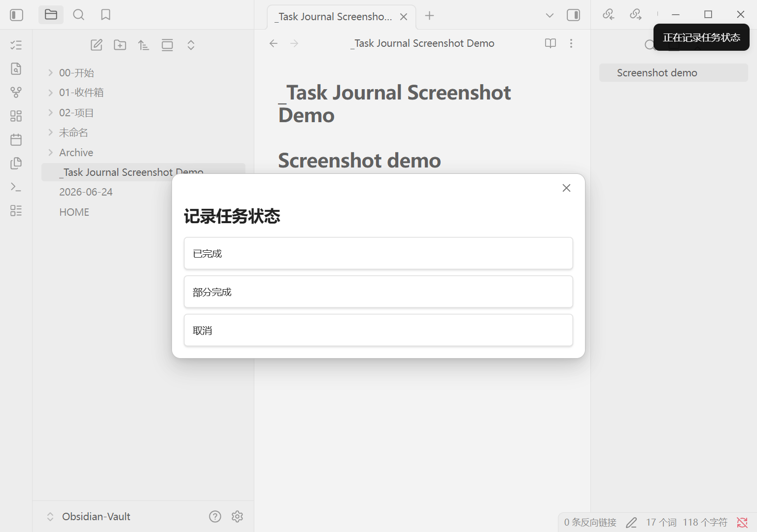Click the 0 条反向链接 status item

(590, 522)
